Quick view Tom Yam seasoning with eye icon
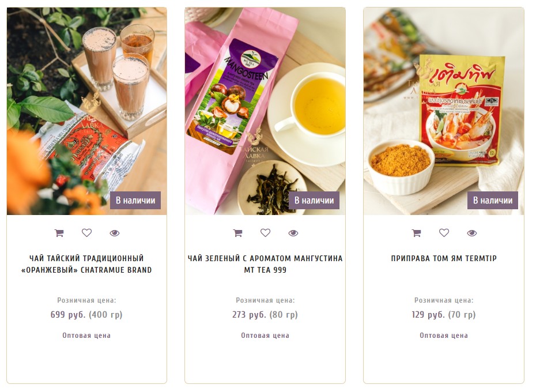 (471, 233)
